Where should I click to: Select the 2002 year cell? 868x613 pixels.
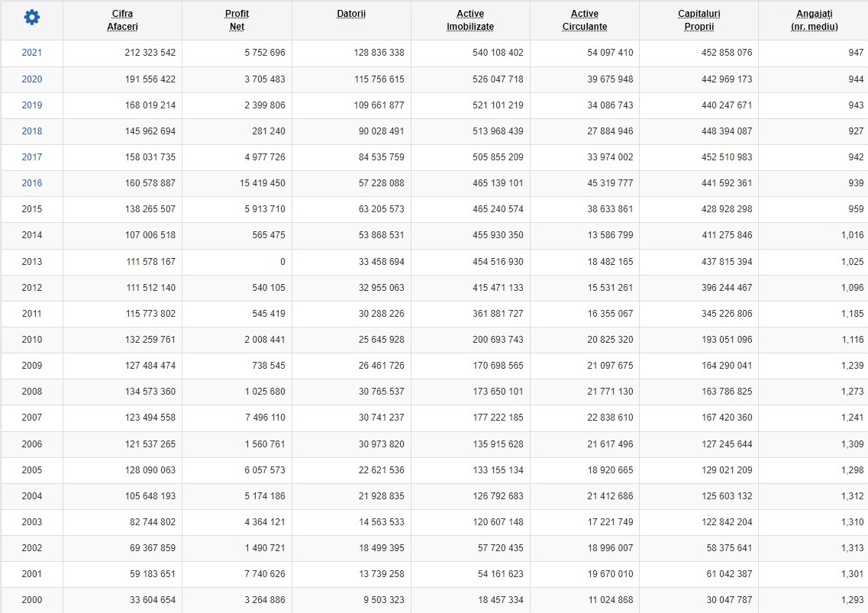[x=31, y=549]
